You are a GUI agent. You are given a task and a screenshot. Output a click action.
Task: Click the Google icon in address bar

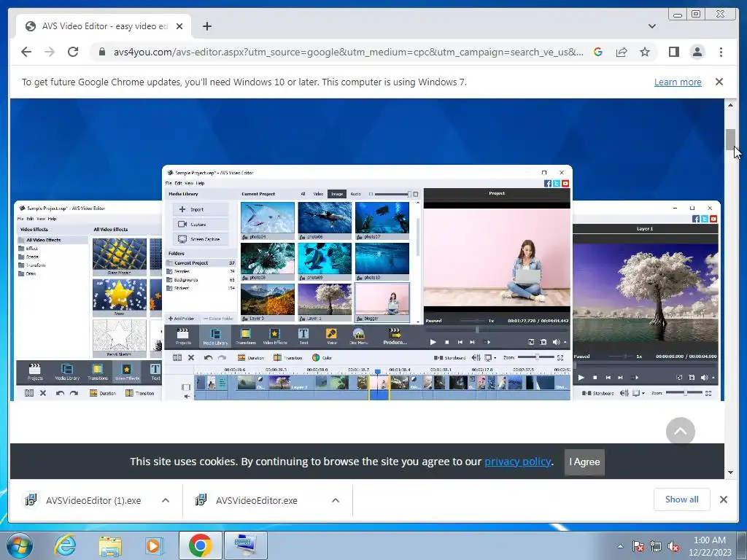pos(598,52)
